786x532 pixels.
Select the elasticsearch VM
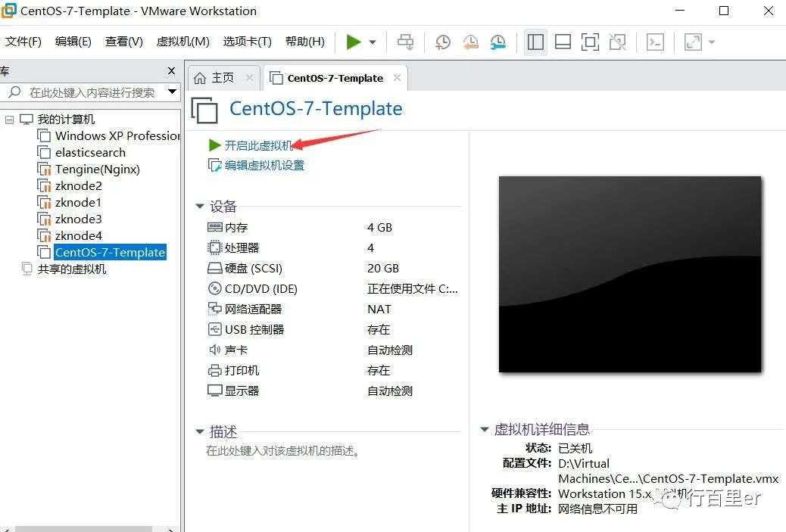coord(90,152)
